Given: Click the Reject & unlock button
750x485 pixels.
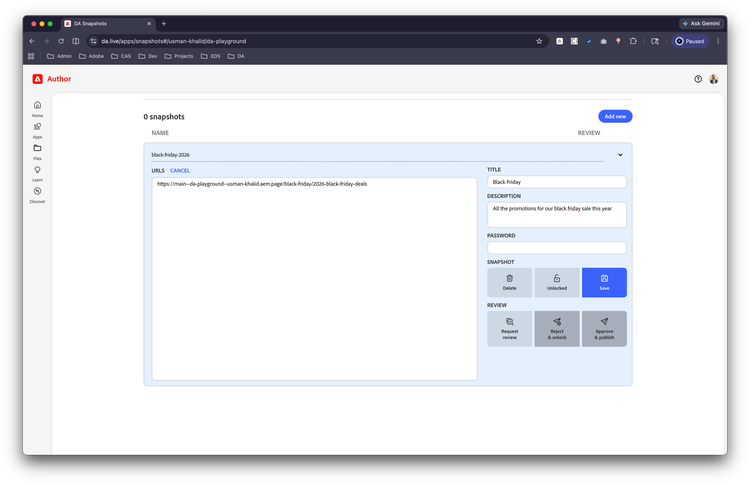Looking at the screenshot, I should coord(557,329).
